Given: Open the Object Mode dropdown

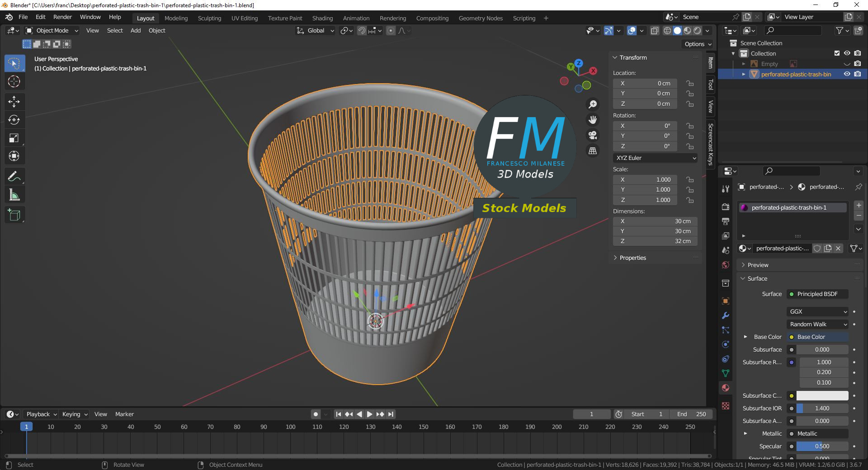Looking at the screenshot, I should point(52,31).
